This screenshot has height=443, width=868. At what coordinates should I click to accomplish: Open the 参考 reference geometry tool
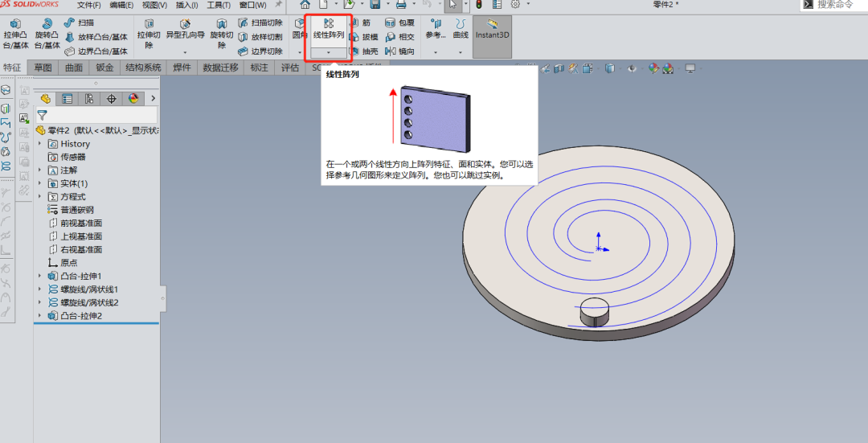[436, 30]
